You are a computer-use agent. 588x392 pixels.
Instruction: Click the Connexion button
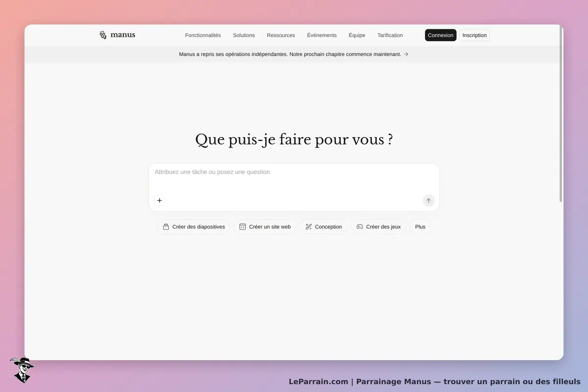tap(441, 35)
